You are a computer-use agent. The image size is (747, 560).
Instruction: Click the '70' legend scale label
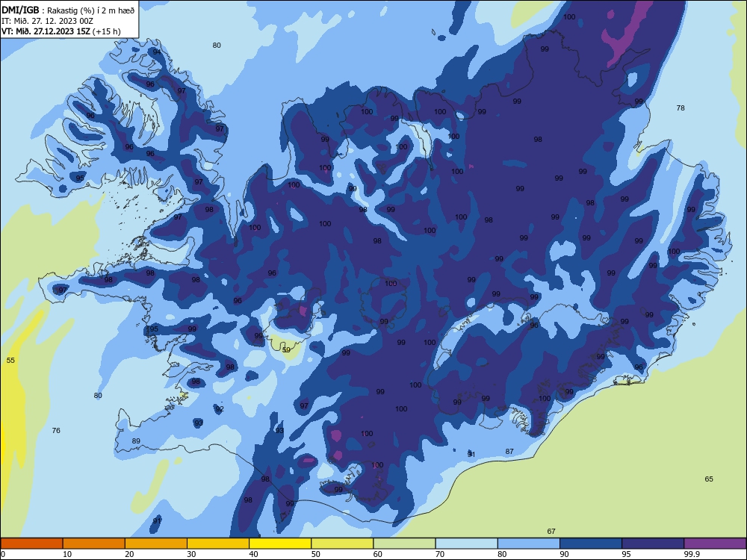click(x=440, y=554)
